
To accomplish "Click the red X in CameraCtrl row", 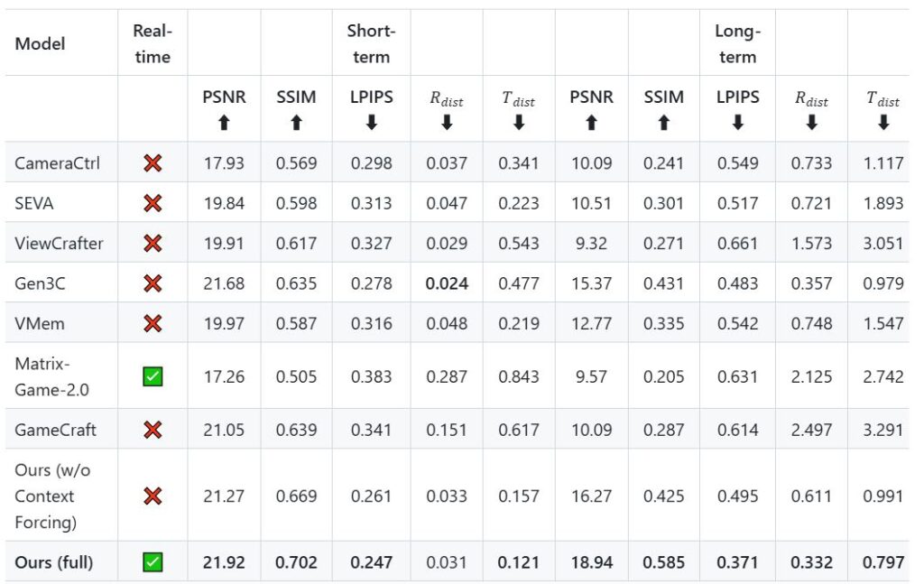I will [x=152, y=163].
